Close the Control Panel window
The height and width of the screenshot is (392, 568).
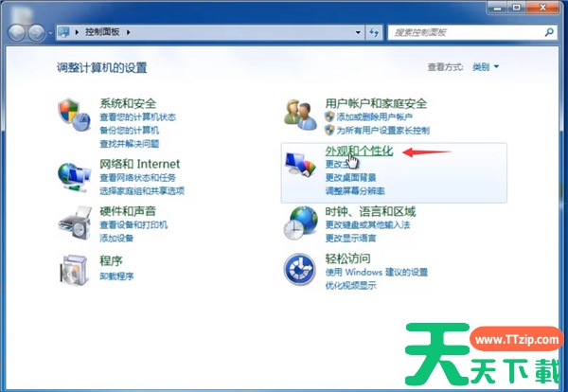tap(542, 8)
